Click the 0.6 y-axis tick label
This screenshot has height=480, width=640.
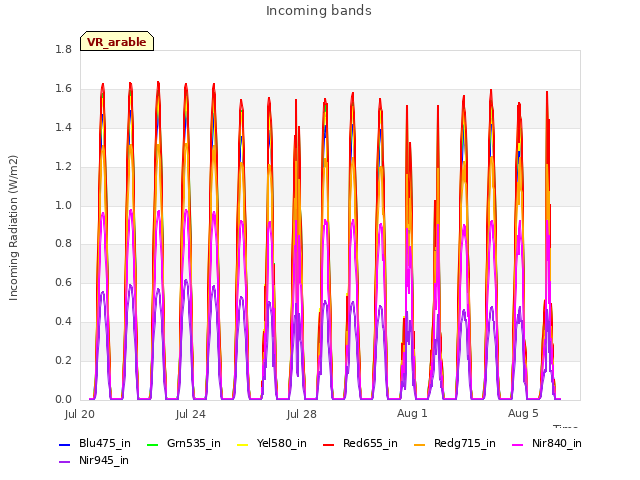pos(64,282)
